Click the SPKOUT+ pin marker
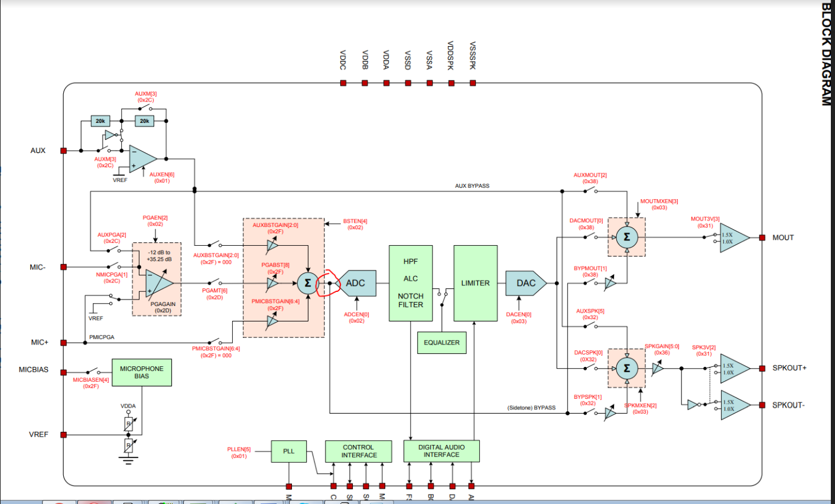Viewport: 835px width, 504px height. (762, 368)
